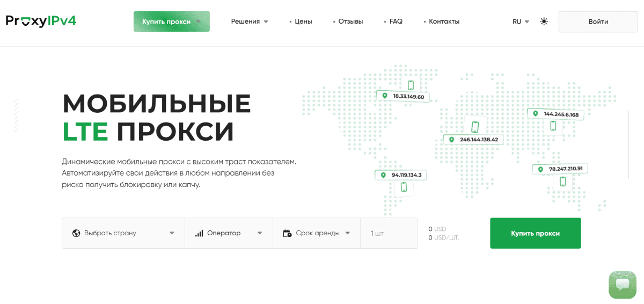Open the Выбрать страну dropdown

[x=123, y=233]
